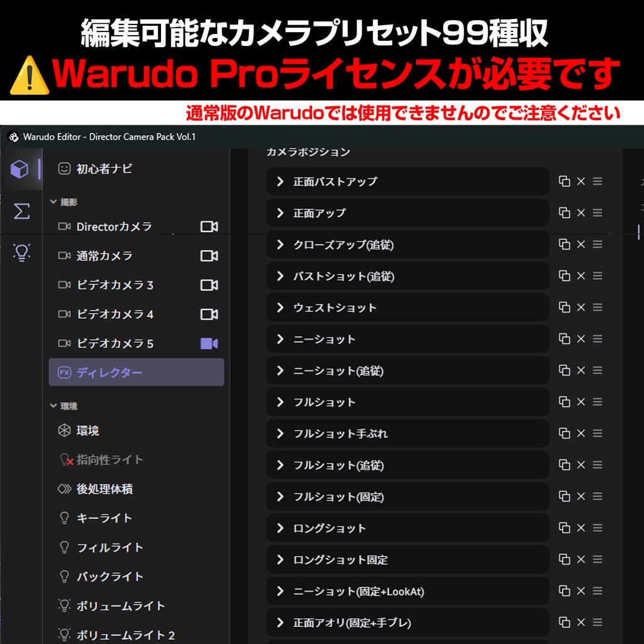Expand the バストショット(追従) preset
The width and height of the screenshot is (644, 644).
(x=280, y=275)
